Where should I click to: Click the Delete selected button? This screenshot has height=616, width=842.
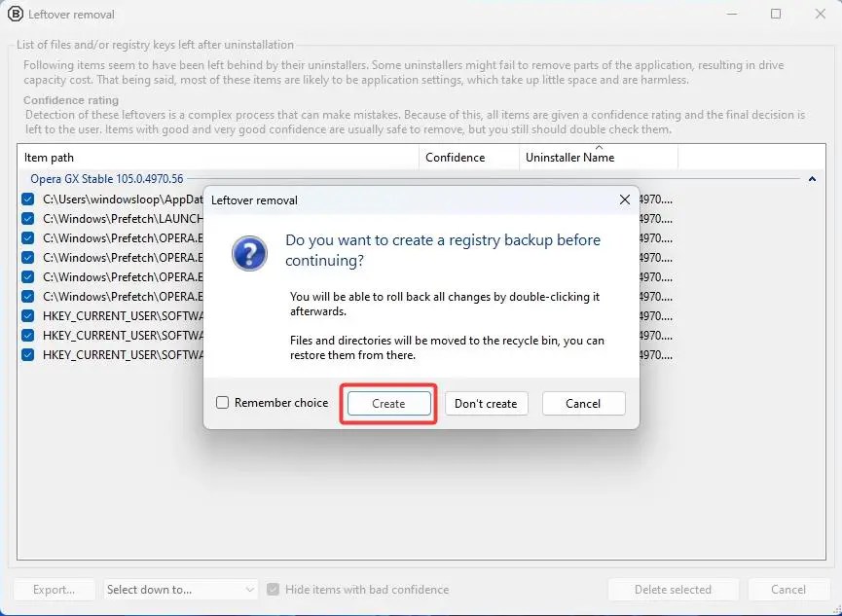point(673,589)
